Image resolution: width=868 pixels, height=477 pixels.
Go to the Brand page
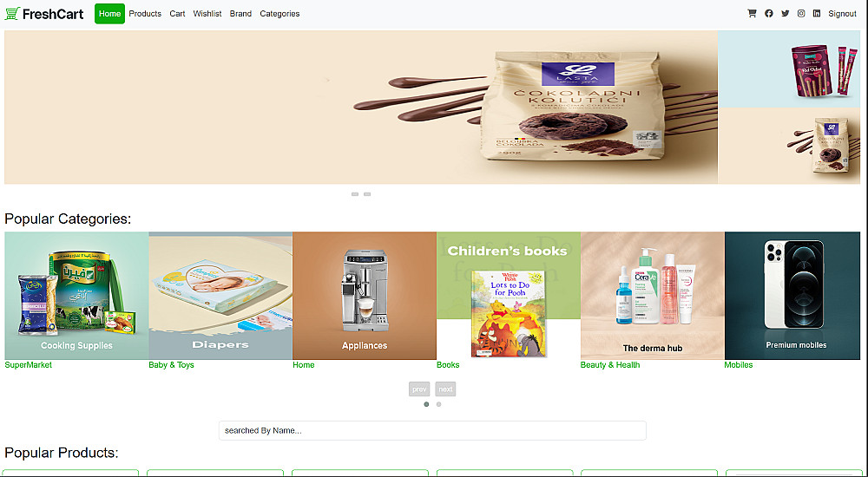(x=240, y=13)
